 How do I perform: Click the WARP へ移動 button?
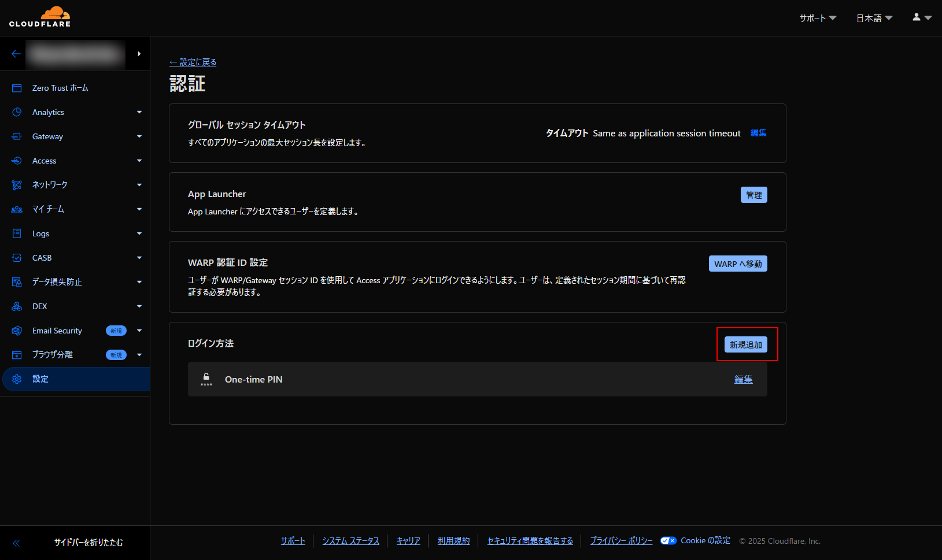[738, 264]
